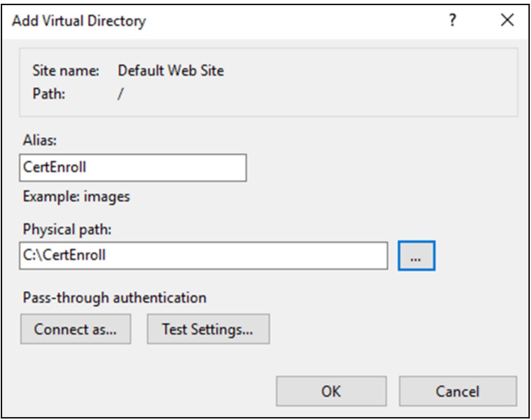The image size is (531, 420).
Task: Click the CertEnroll text in Alias box
Action: pyautogui.click(x=55, y=167)
